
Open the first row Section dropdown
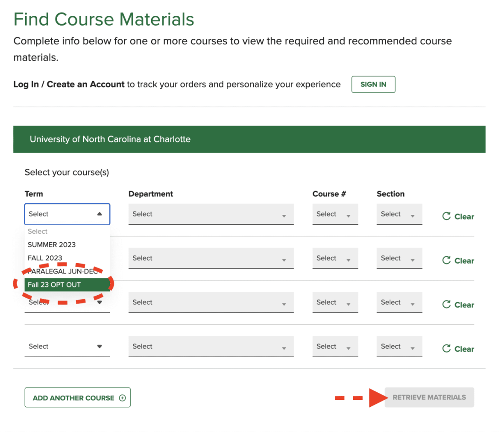(x=399, y=214)
